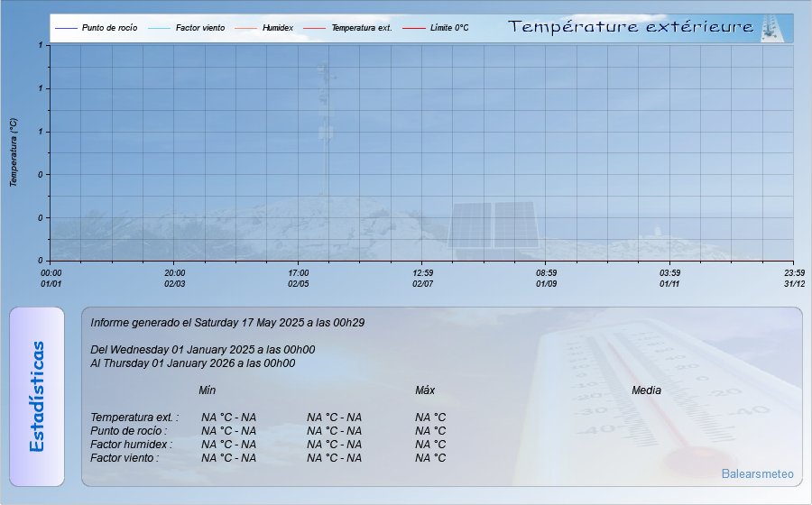Click the 03:59 01/11 axis tick label
The image size is (812, 505).
pos(669,279)
